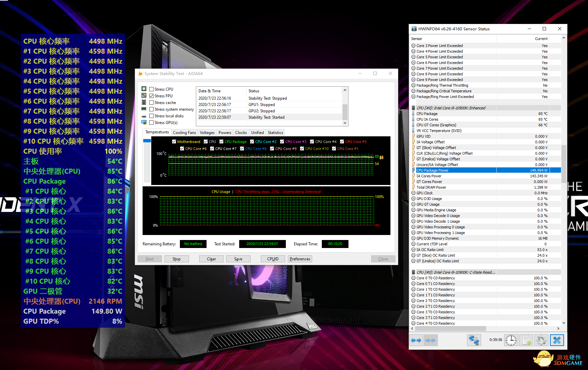Viewport: 588px width, 370px height.
Task: Click the expand columns blue arrows icon
Action: tap(416, 340)
